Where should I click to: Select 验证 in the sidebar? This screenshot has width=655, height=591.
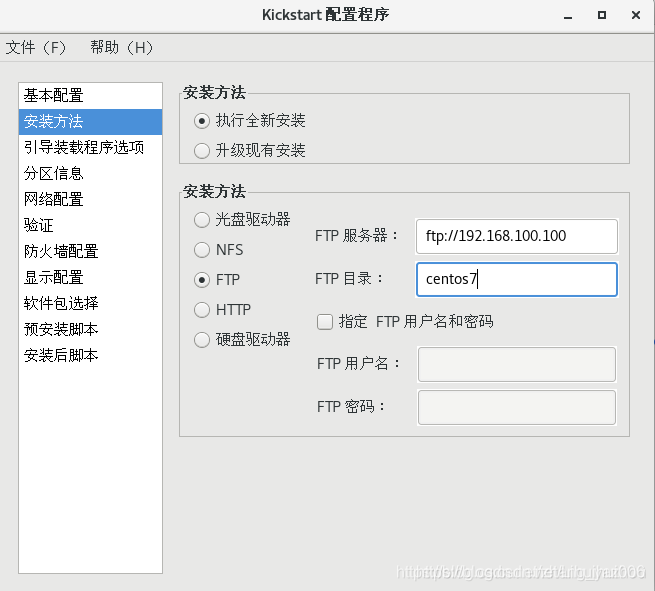pos(90,226)
